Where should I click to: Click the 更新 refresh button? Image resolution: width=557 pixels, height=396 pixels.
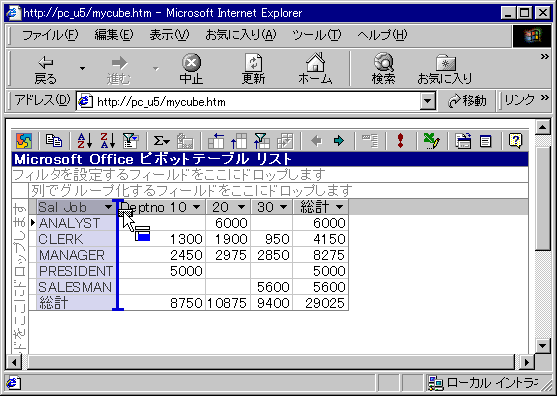[x=253, y=69]
